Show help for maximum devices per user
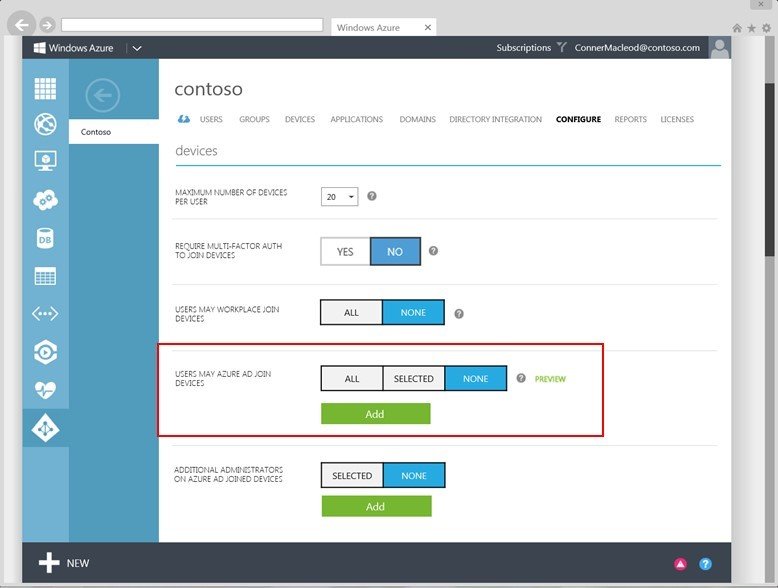Screen dimensions: 778x588 pos(372,196)
